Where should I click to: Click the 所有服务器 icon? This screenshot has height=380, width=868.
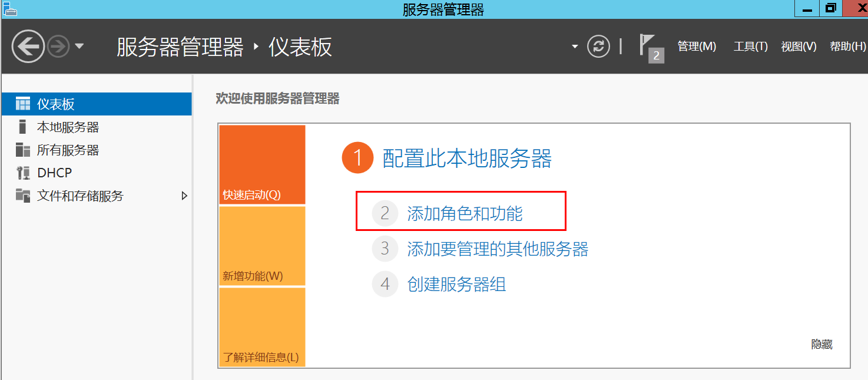[x=22, y=150]
